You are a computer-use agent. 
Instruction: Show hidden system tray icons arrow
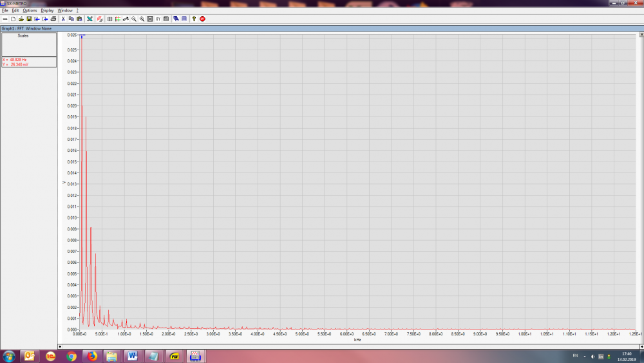tap(585, 356)
